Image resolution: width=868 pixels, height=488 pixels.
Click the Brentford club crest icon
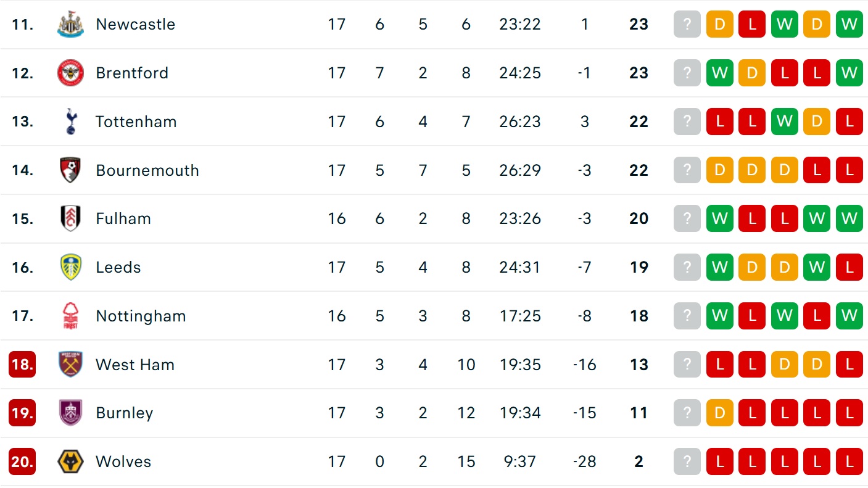70,73
